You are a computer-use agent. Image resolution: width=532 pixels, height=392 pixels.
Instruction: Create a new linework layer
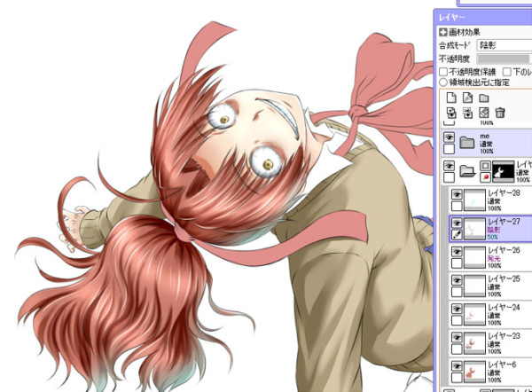point(467,98)
